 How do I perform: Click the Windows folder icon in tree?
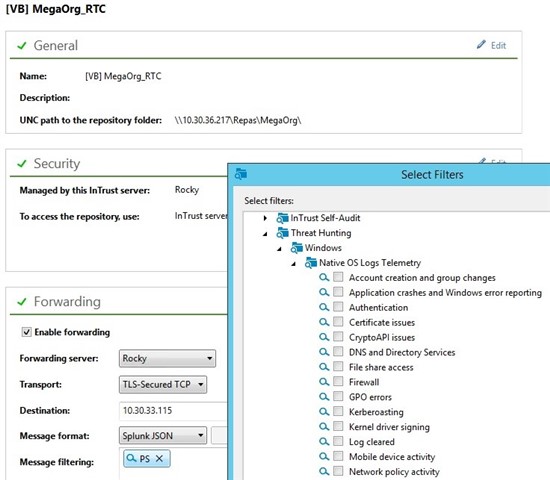pyautogui.click(x=296, y=248)
